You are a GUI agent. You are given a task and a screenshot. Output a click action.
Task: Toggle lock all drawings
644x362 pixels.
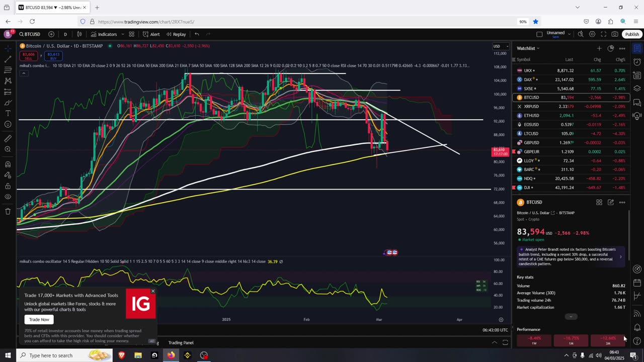point(8,186)
